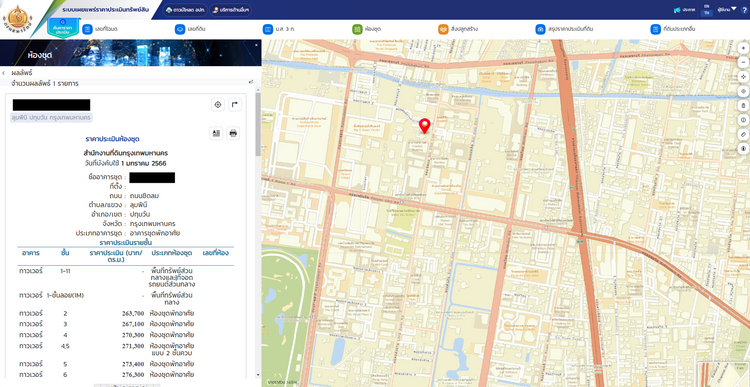Screen dimensions: 750x387
Task: Open the detail list view icon
Action: 216,133
